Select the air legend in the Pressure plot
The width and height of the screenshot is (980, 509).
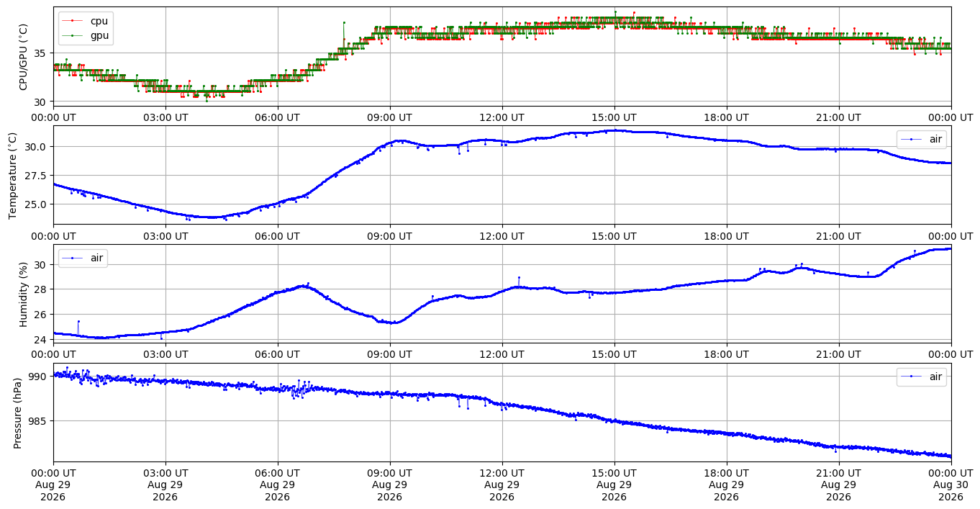922,377
